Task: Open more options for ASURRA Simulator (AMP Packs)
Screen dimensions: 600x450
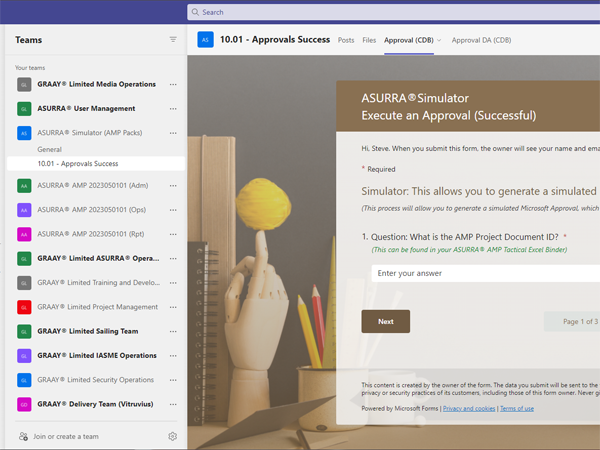Action: coord(173,133)
